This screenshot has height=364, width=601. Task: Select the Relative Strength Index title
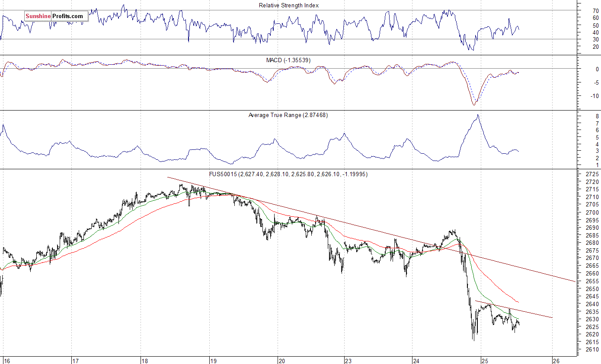click(x=289, y=5)
